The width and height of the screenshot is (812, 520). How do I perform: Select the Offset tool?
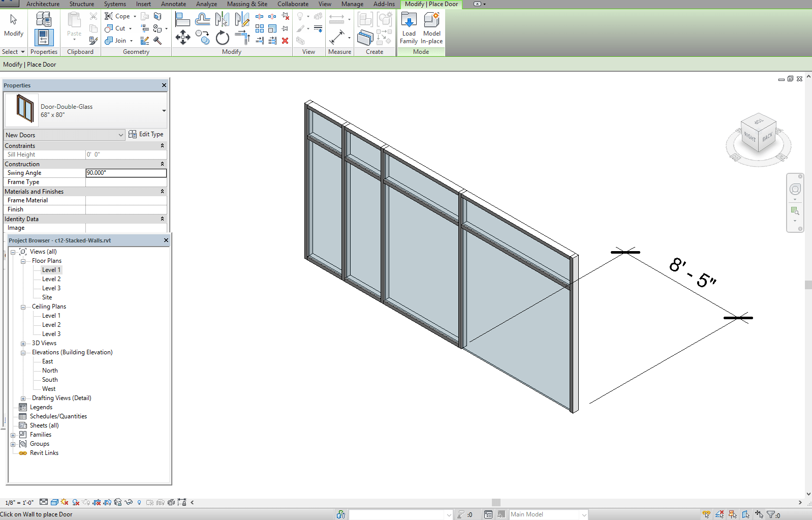(202, 19)
